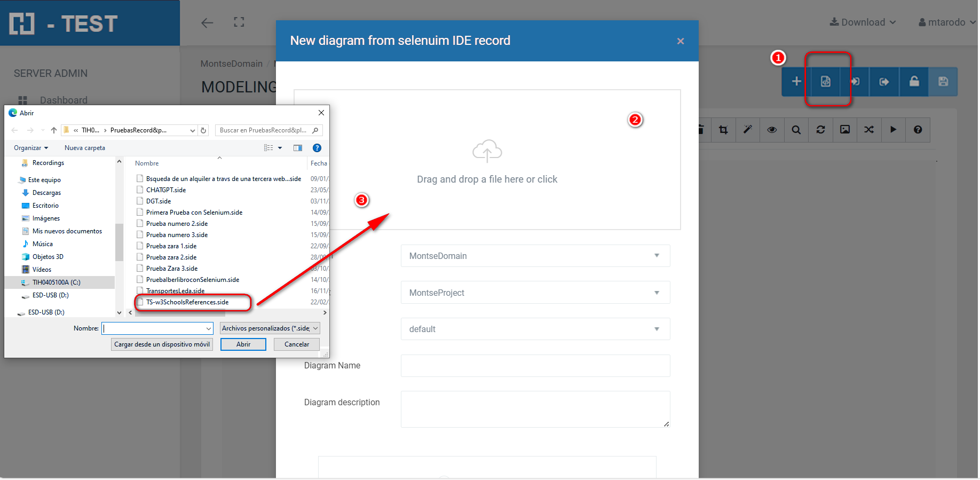Expand the MontseProject dropdown
Image resolution: width=980 pixels, height=480 pixels.
coord(535,293)
